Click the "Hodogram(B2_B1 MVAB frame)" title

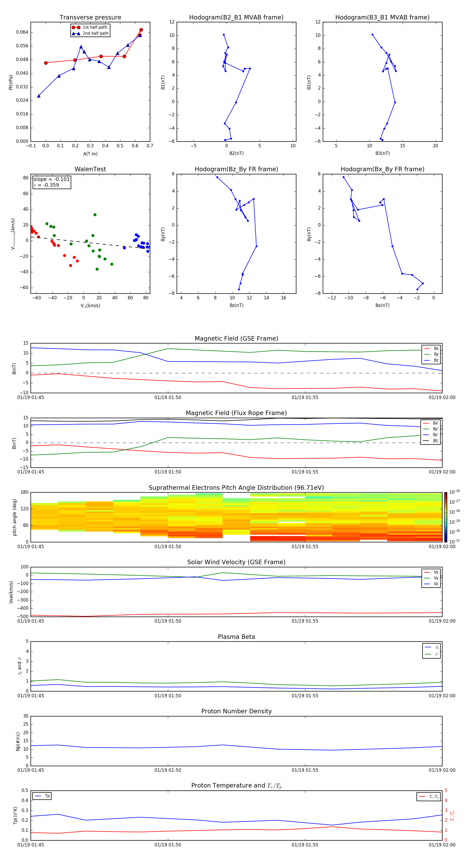[236, 18]
